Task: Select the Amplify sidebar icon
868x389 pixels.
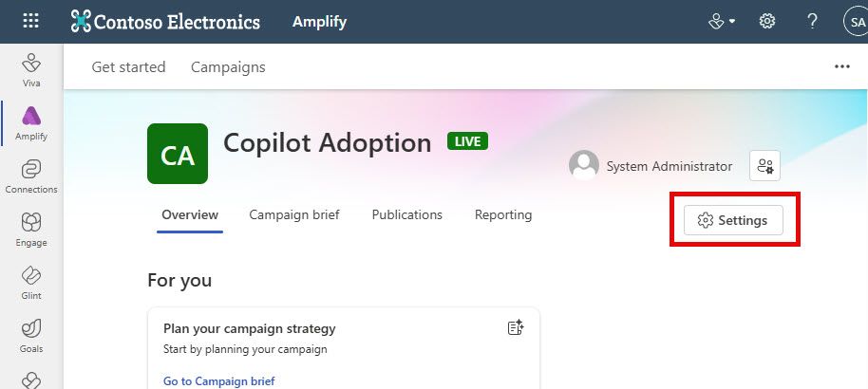Action: click(x=31, y=123)
